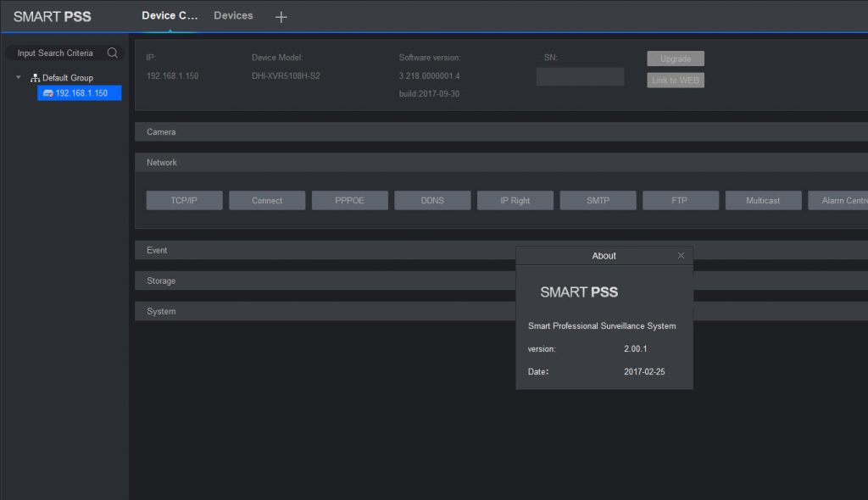Close the About dialog
Image resolution: width=868 pixels, height=500 pixels.
681,255
